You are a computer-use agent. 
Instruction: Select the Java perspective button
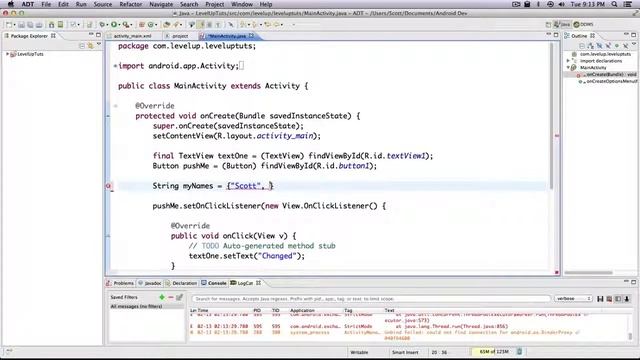coord(562,24)
